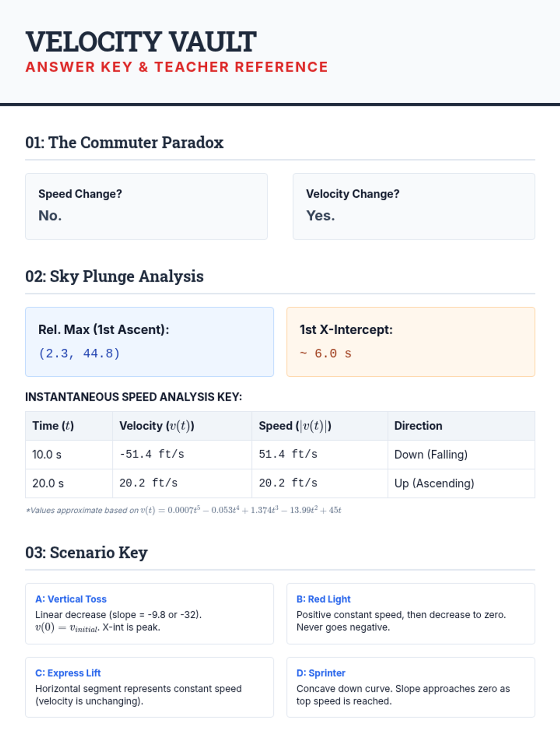Viewport: 560px width, 747px height.
Task: Click the Velocity Change? answer card
Action: [x=413, y=206]
